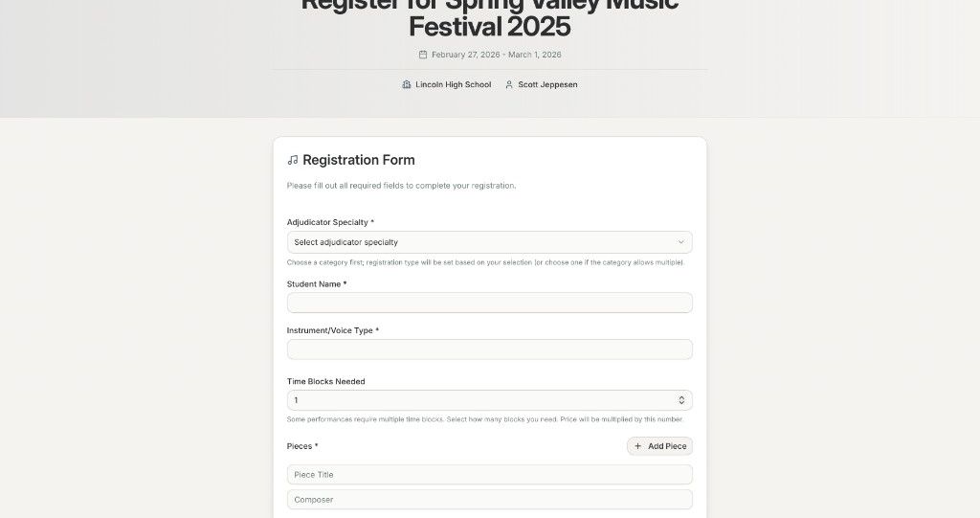Click the Adjudicator Specialty field label
Viewport: 980px width, 518px height.
point(330,222)
